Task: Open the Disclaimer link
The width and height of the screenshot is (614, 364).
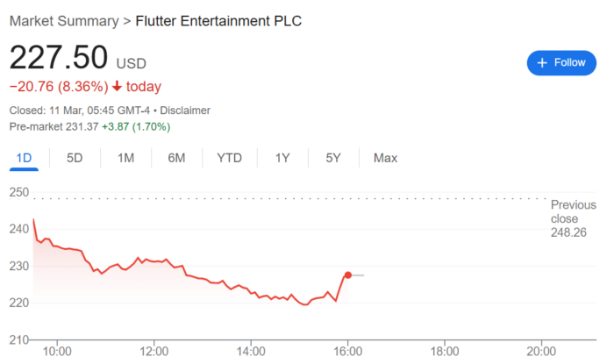Action: 186,111
